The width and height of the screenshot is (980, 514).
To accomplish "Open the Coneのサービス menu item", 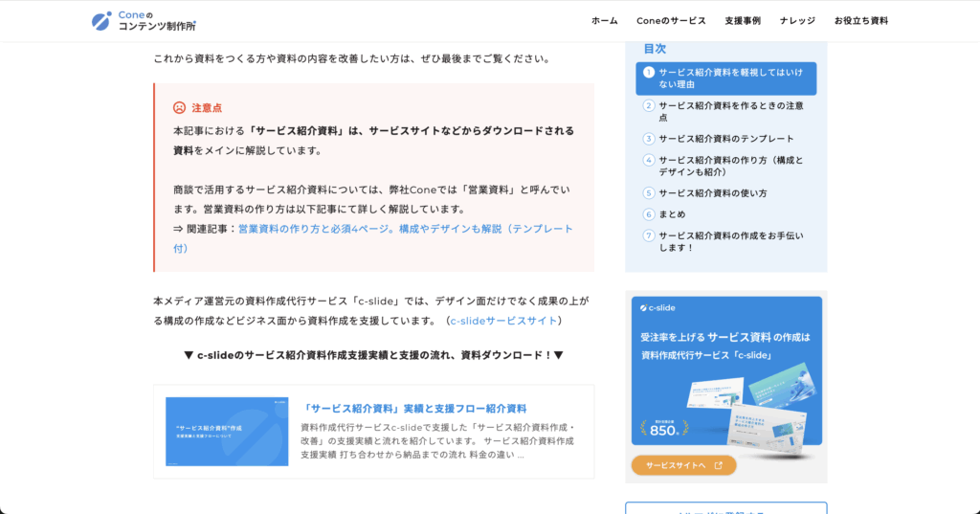I will tap(671, 21).
